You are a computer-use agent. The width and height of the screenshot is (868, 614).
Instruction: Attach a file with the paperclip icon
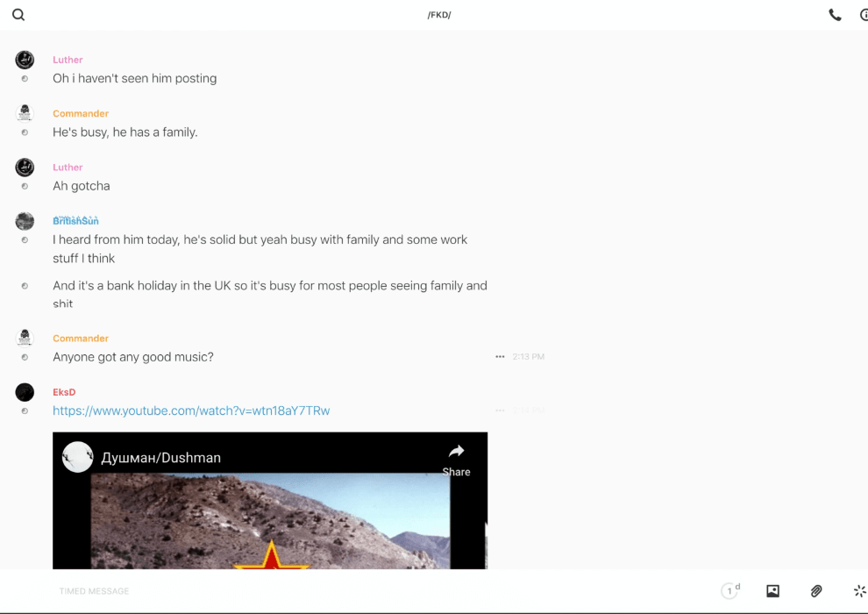point(816,591)
